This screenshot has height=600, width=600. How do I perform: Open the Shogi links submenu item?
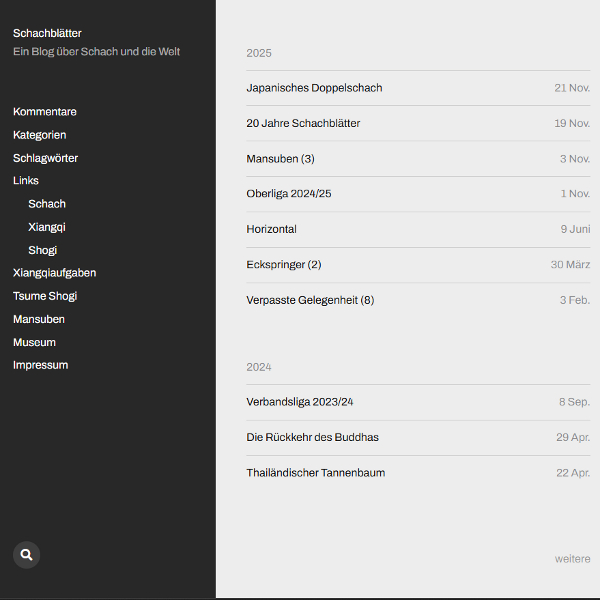tap(42, 250)
